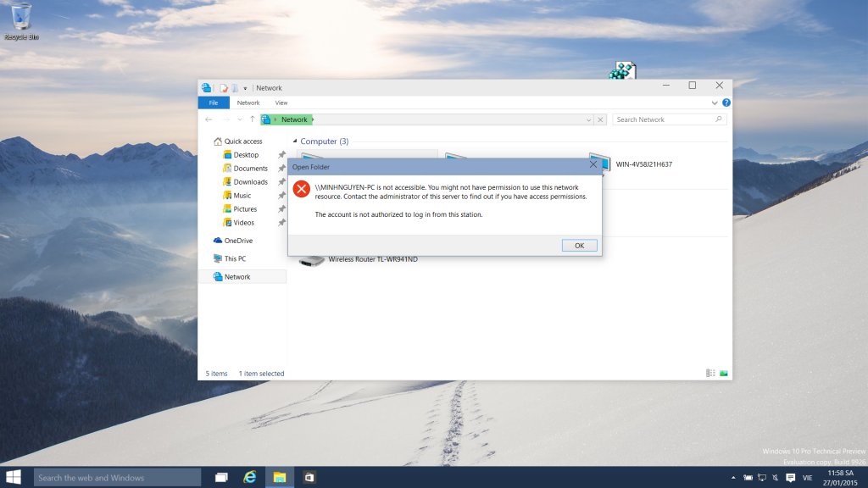Click the network tray icon

pos(762,478)
